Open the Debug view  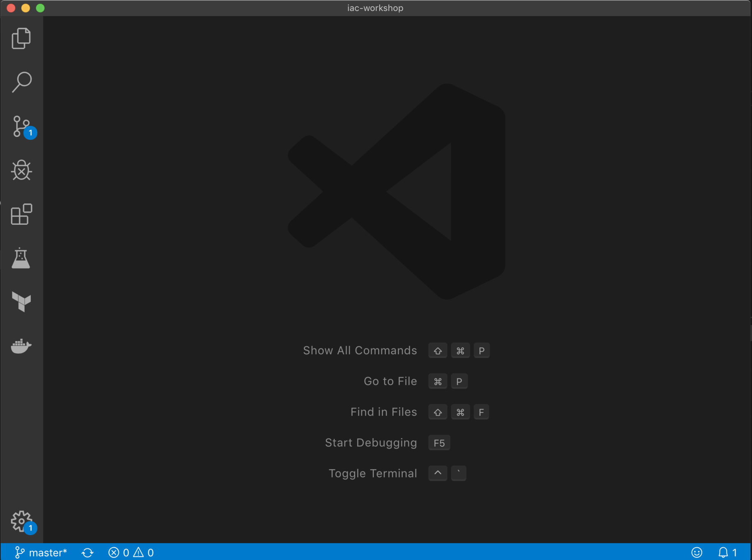click(22, 170)
